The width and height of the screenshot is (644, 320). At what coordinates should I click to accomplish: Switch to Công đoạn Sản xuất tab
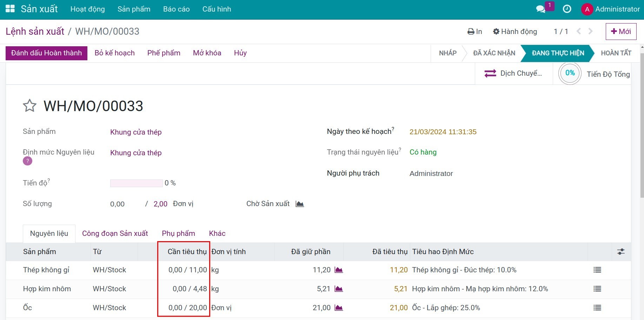pyautogui.click(x=115, y=233)
